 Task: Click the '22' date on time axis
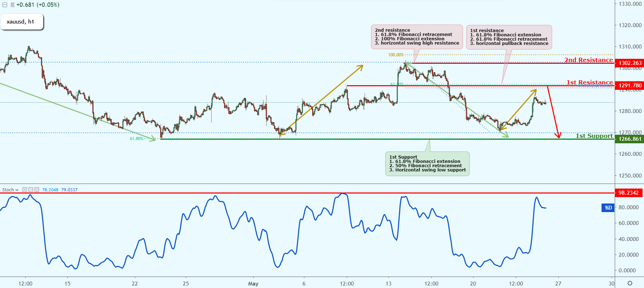pyautogui.click(x=135, y=284)
